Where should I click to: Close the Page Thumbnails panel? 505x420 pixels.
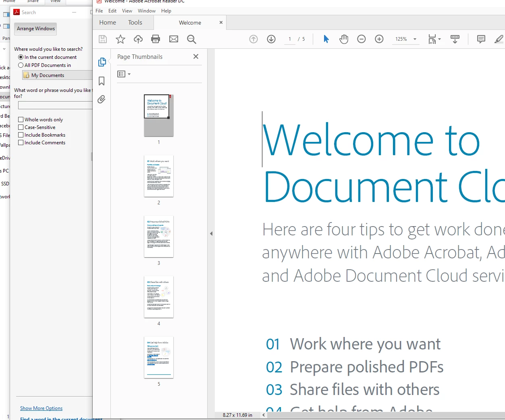pos(196,57)
